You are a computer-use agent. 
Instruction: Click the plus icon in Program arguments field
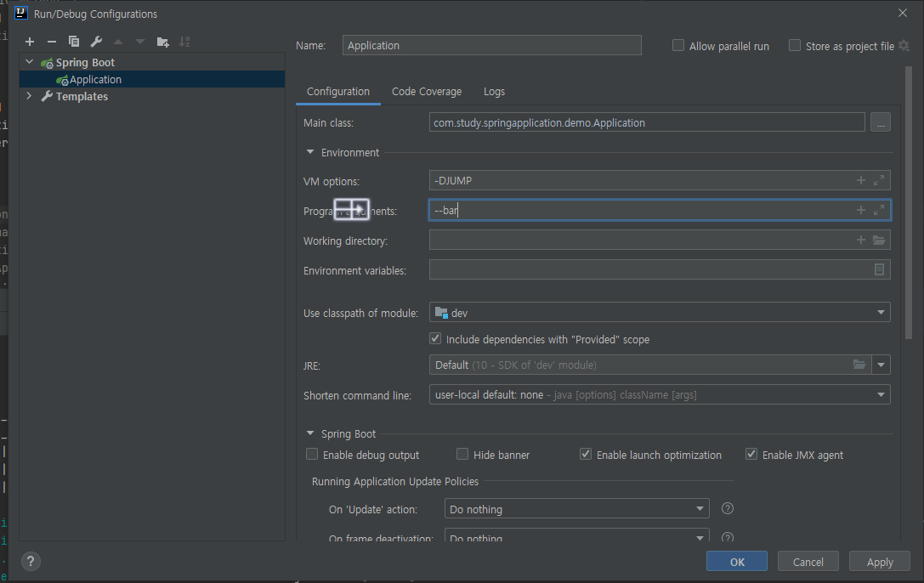point(861,210)
